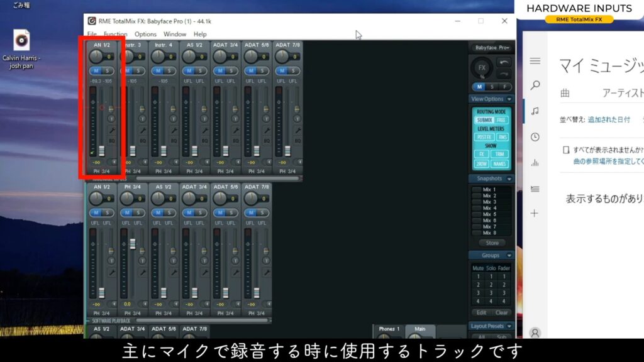The image size is (644, 362).
Task: Load snapshot Mix 1
Action: [489, 190]
